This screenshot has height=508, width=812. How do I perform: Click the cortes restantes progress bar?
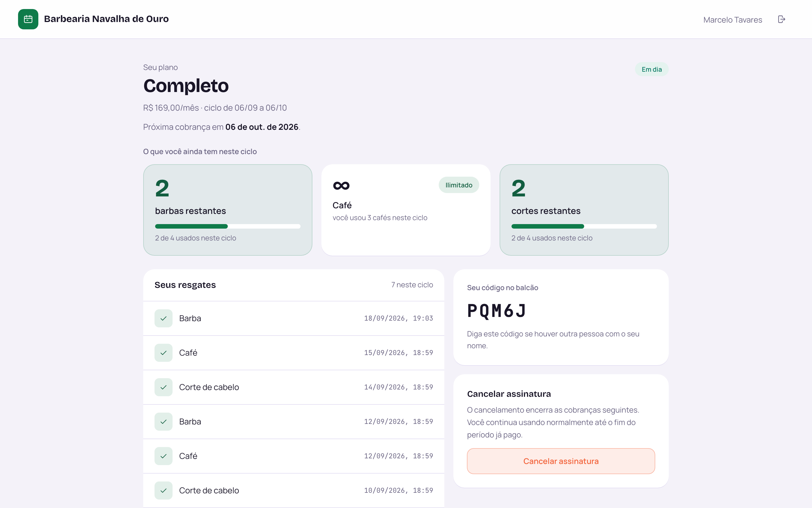[584, 226]
